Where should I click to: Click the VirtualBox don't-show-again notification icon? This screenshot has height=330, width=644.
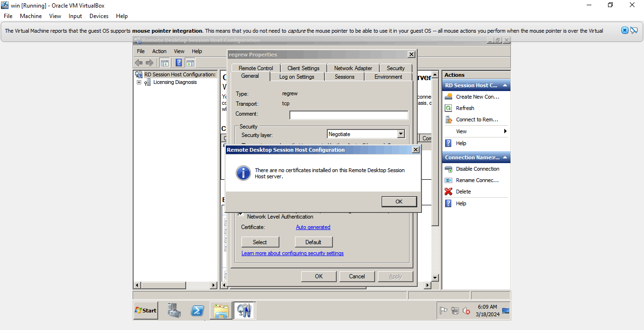point(634,30)
